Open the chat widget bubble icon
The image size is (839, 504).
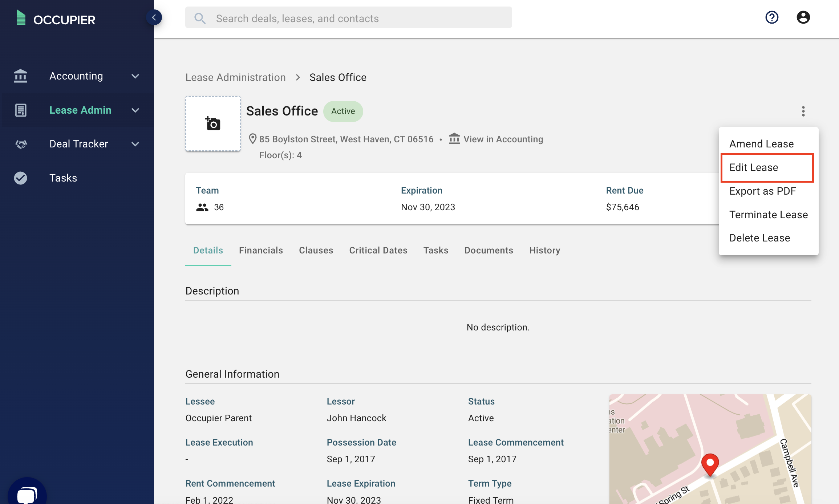click(27, 494)
